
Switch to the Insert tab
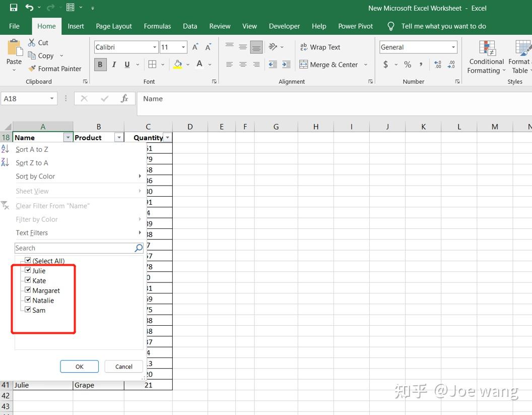(76, 26)
